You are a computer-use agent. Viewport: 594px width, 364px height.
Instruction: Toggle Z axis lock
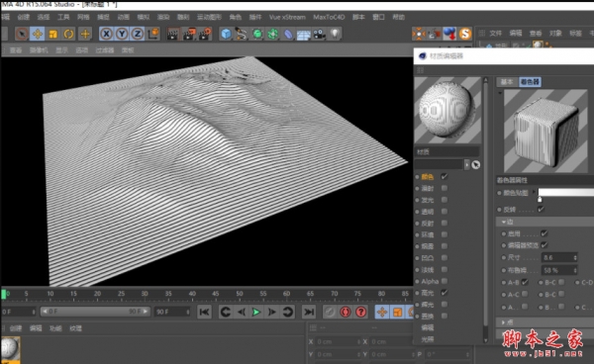click(138, 34)
